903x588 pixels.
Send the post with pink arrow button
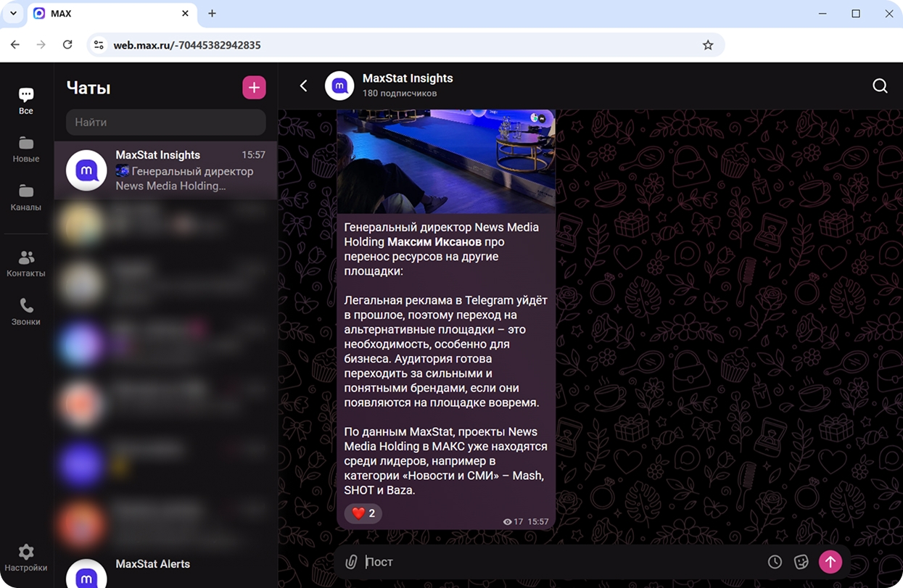pos(830,562)
